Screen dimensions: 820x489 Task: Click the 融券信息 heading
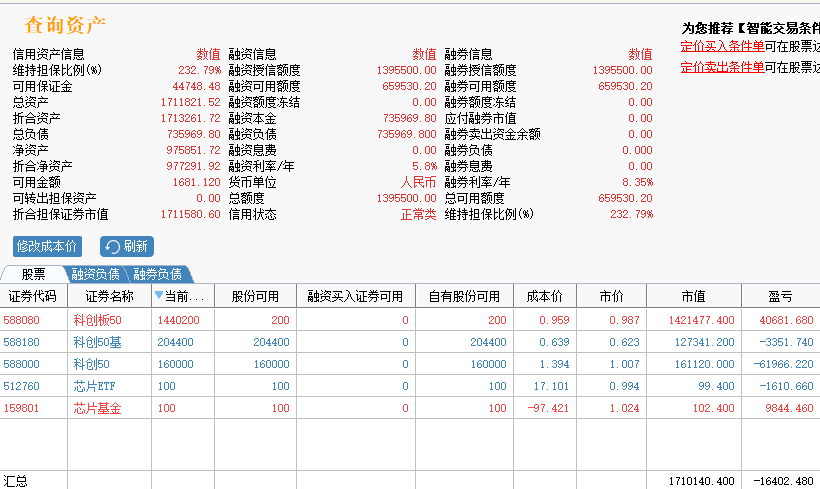[x=469, y=54]
